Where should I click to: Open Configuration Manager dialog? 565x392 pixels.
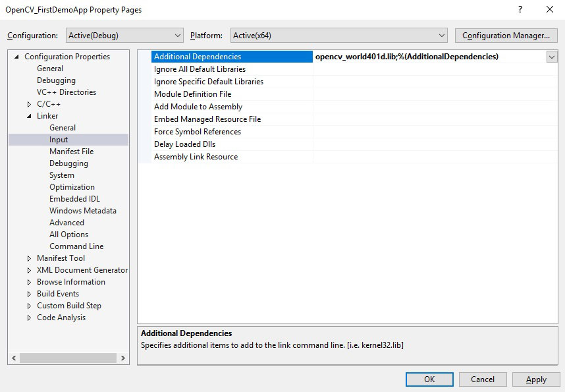point(506,36)
